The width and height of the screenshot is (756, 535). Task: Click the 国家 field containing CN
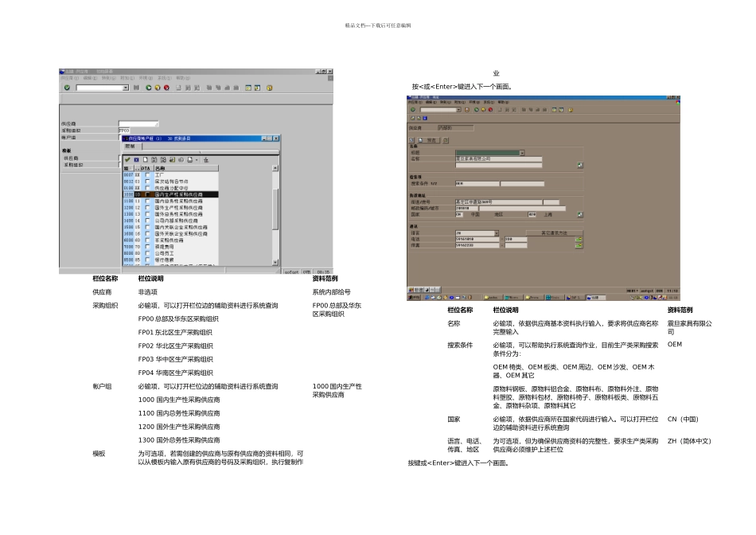click(459, 215)
